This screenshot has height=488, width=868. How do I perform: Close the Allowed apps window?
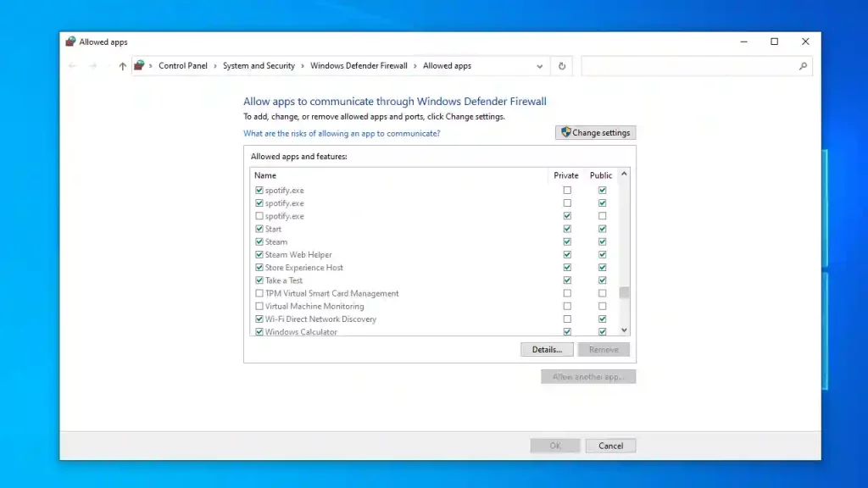(x=805, y=42)
